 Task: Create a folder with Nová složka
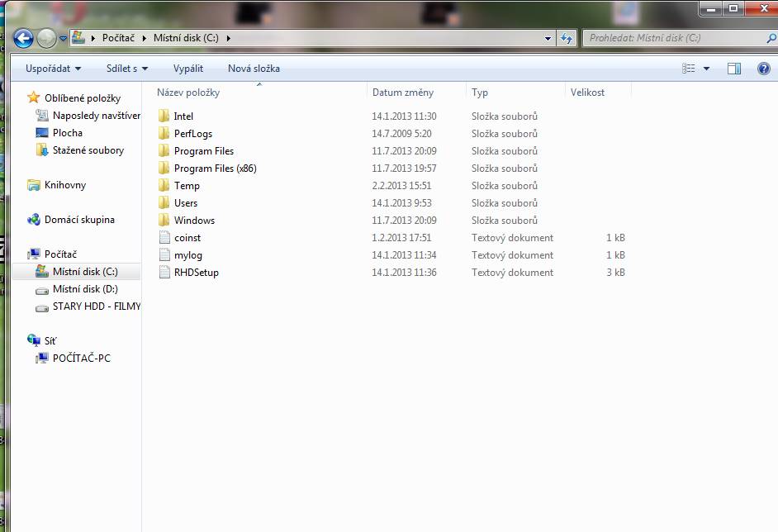point(254,69)
